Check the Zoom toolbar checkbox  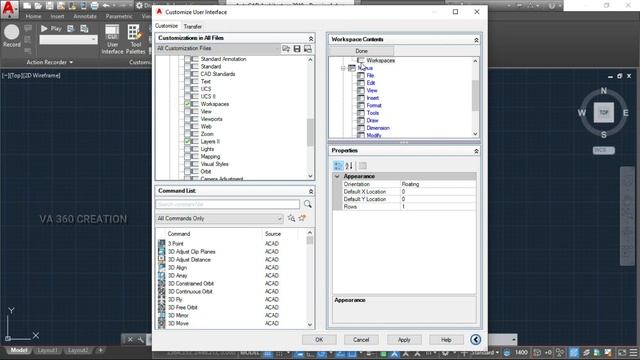tap(188, 134)
